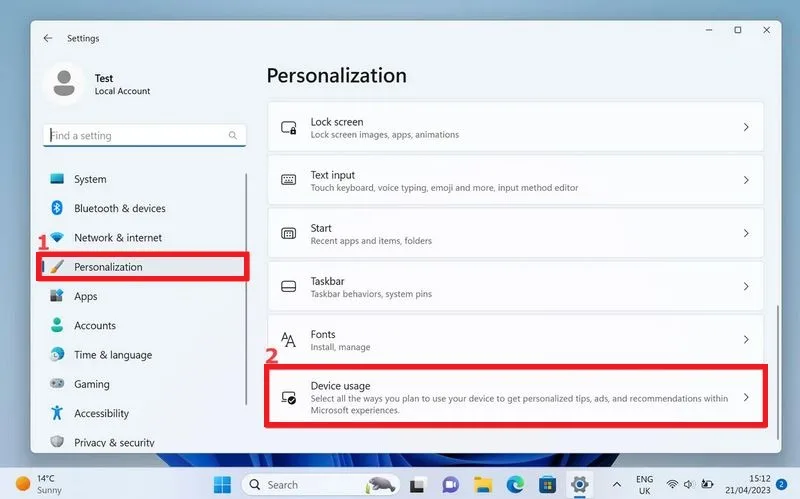This screenshot has width=800, height=499.
Task: Click the Text input keyboard icon
Action: (x=289, y=180)
